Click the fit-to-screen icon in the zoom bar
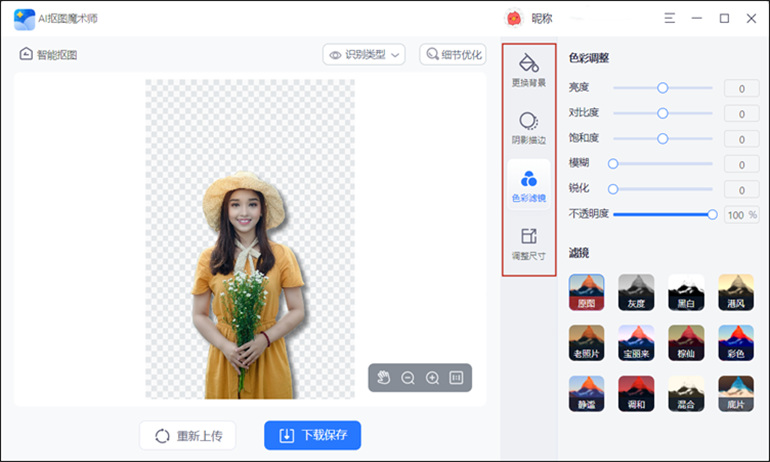 pos(456,378)
